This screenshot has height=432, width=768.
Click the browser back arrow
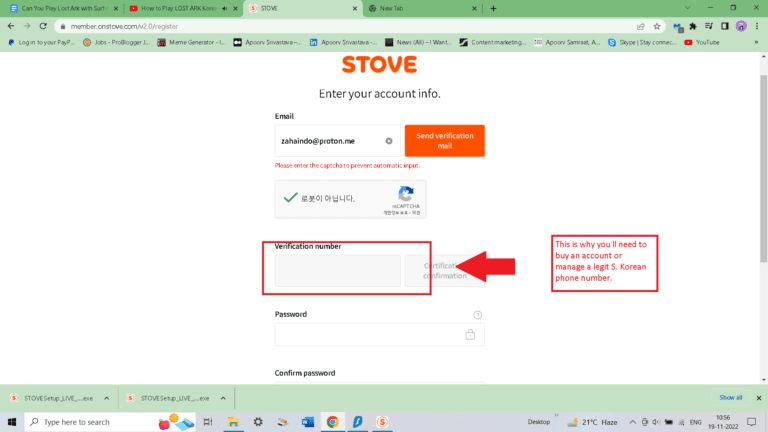[11, 26]
